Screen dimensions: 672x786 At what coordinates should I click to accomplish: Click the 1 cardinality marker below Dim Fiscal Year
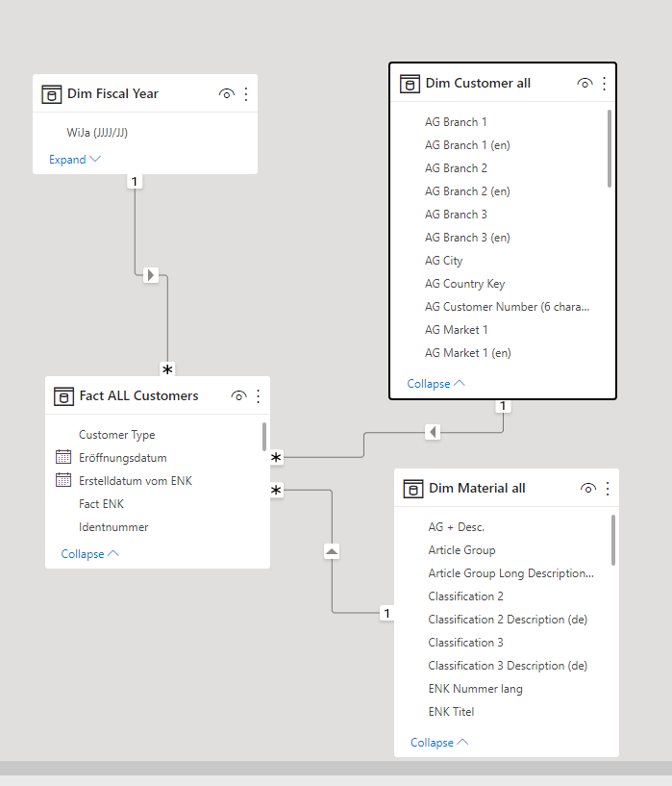click(135, 181)
